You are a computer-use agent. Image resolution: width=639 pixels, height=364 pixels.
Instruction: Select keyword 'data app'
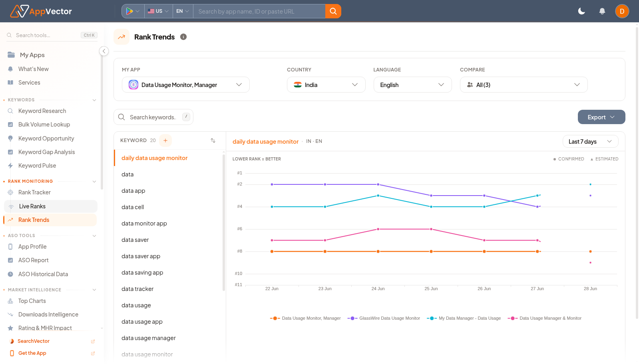(x=168, y=191)
